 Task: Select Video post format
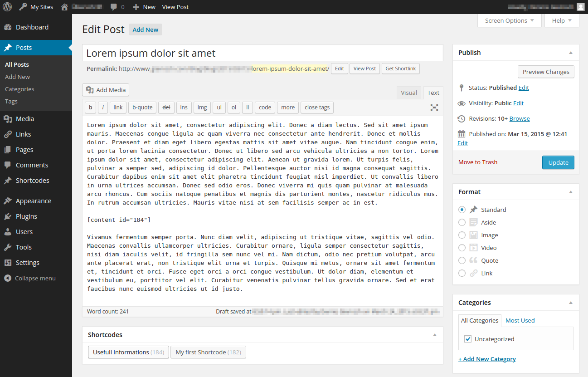pos(462,248)
